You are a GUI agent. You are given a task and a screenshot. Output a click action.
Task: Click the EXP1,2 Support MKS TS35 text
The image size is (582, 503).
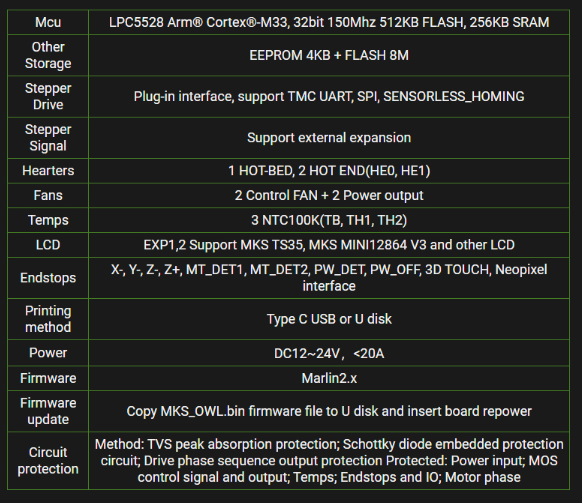[329, 245]
